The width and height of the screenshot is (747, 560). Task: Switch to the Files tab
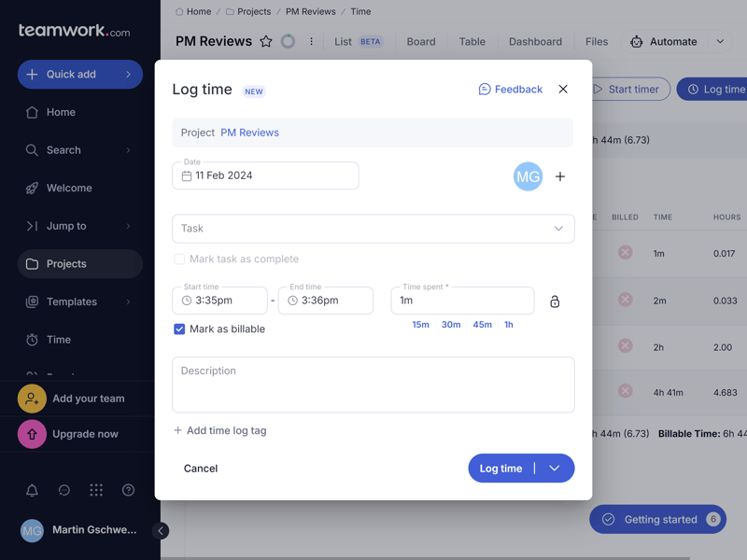[x=597, y=41]
